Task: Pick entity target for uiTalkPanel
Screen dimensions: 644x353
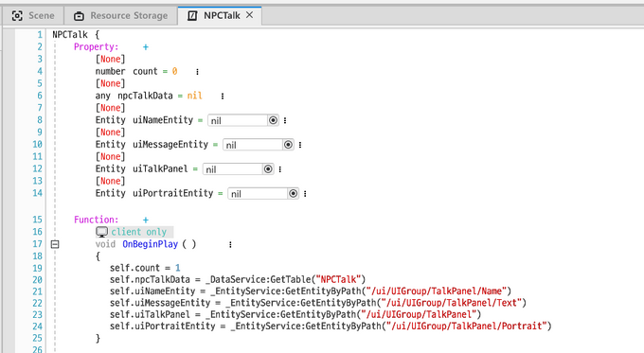Action: 268,169
